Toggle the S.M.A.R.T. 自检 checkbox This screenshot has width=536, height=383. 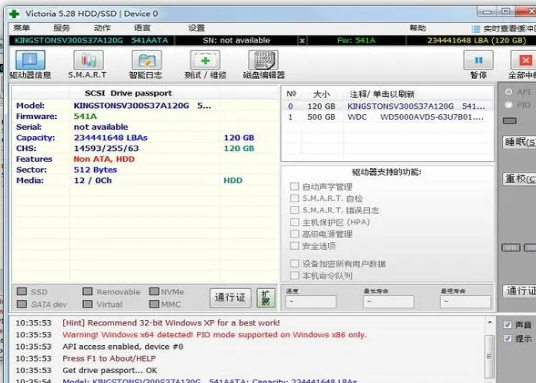point(294,198)
